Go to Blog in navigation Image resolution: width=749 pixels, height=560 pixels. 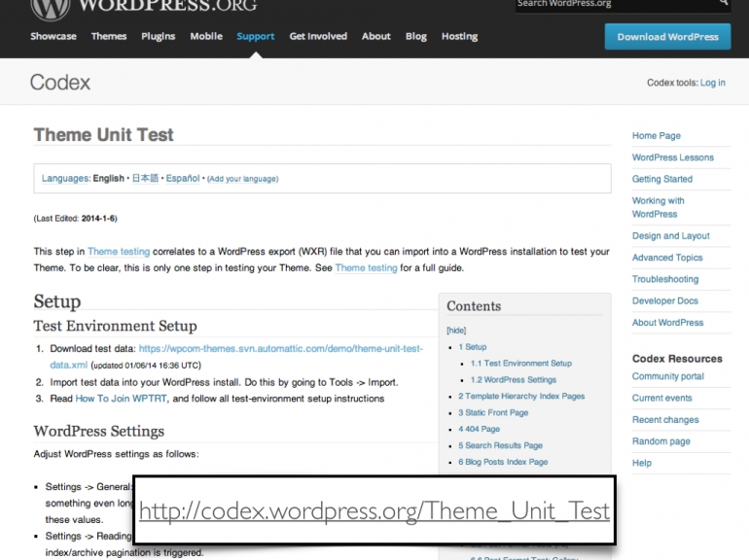[x=416, y=36]
